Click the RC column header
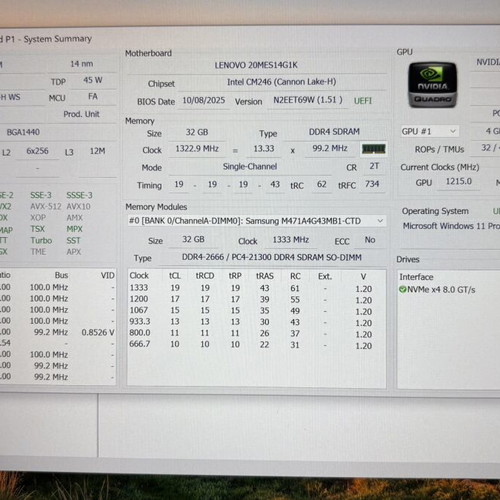Image resolution: width=500 pixels, height=500 pixels. click(x=295, y=276)
